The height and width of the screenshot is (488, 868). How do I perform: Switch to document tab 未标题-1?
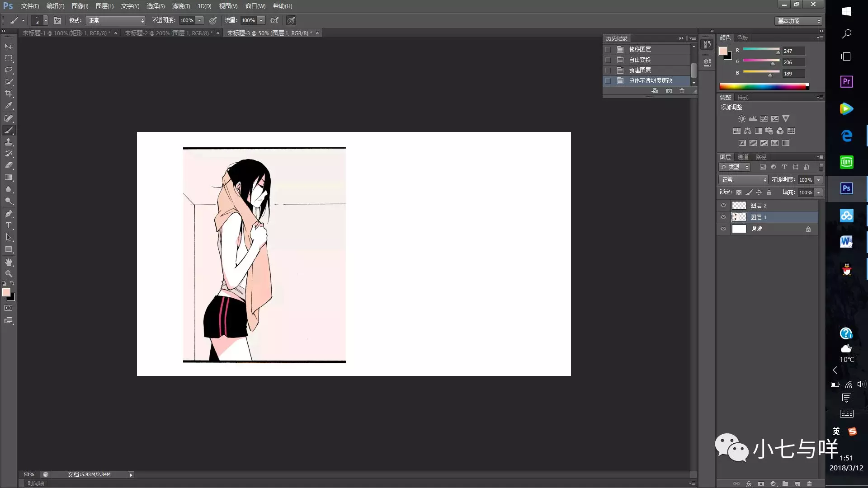(x=66, y=33)
